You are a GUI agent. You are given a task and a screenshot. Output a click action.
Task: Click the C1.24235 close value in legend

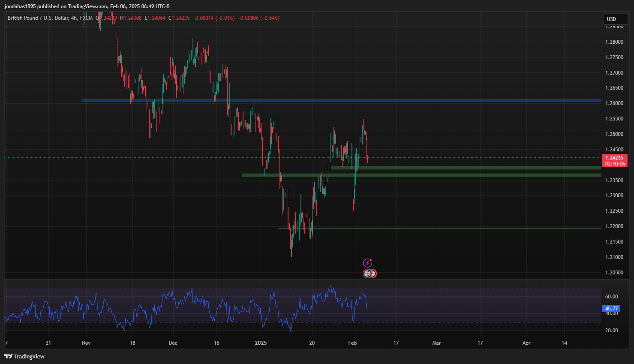179,18
